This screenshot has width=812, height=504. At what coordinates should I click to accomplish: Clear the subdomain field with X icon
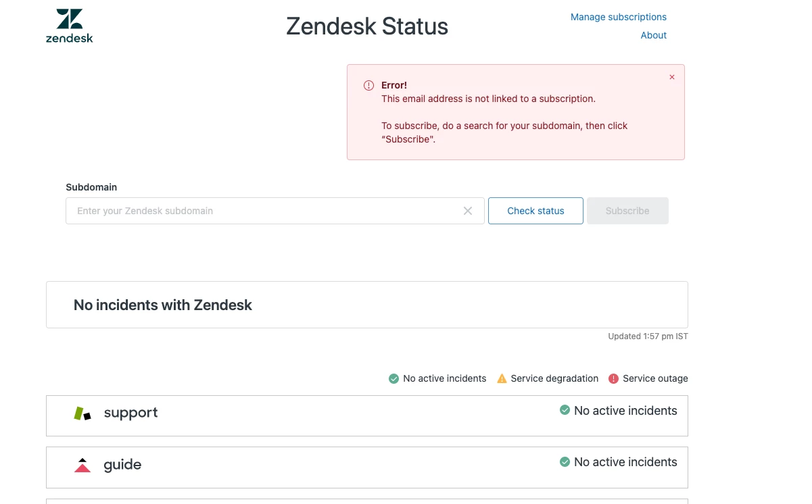point(468,211)
